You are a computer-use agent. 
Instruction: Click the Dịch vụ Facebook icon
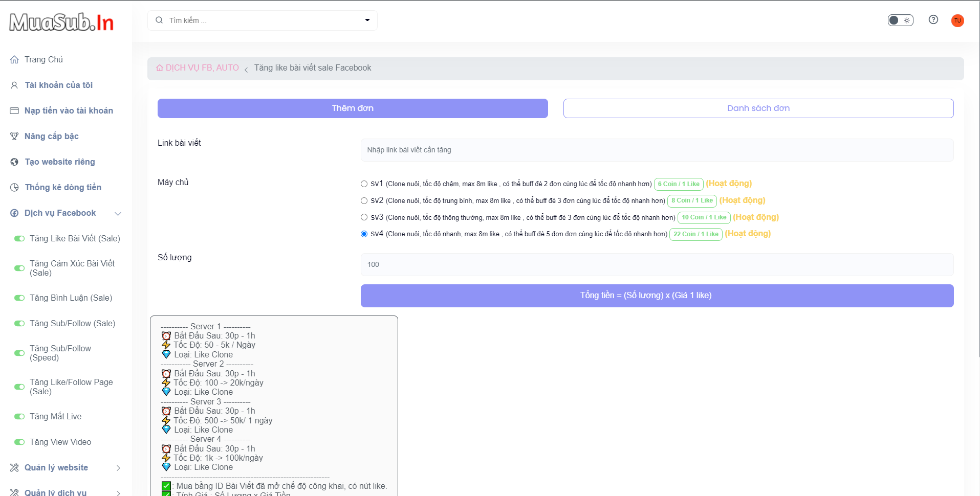point(14,213)
